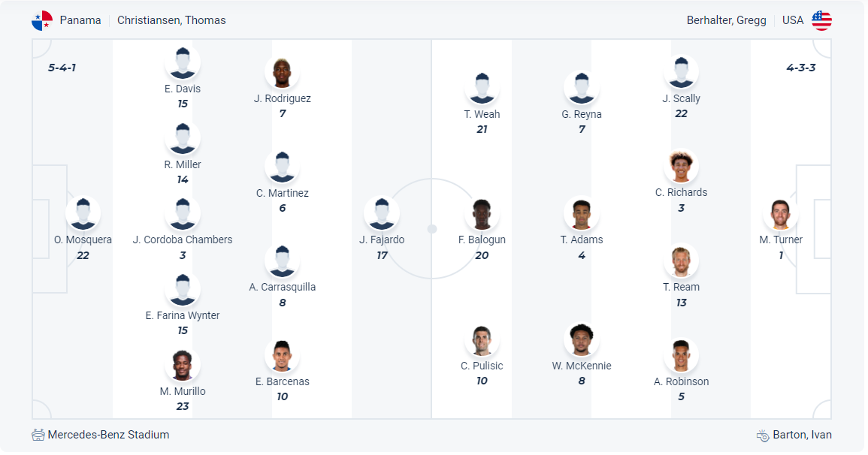Click C. Richards's player photo
The image size is (868, 455).
point(681,167)
